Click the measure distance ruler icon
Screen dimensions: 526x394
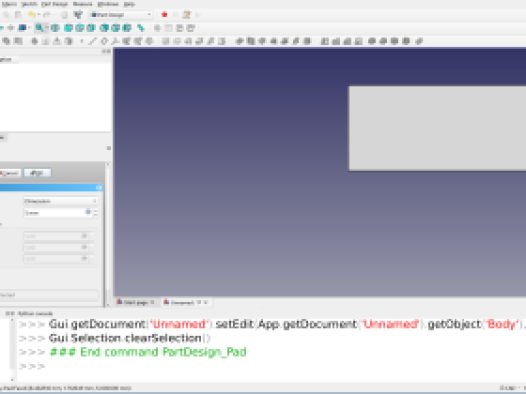coord(141,28)
